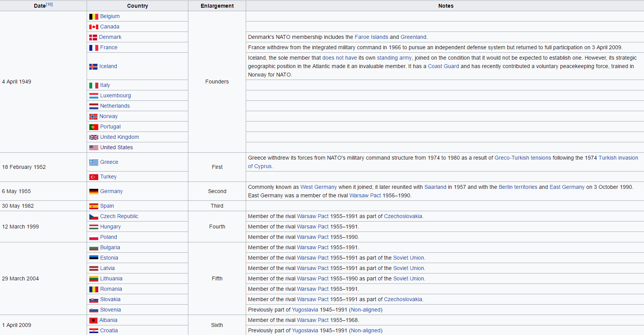This screenshot has height=335, width=644.
Task: Click the Czech Republic flag icon
Action: point(94,217)
